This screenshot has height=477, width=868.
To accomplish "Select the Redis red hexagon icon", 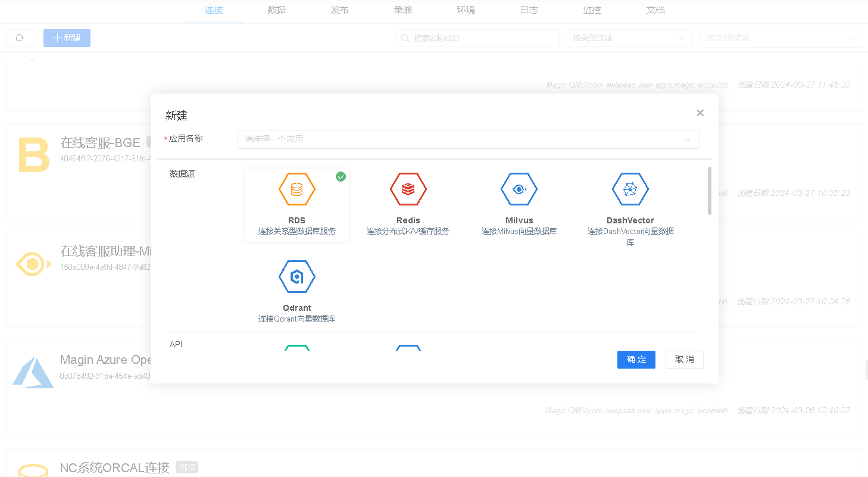I will pos(408,189).
